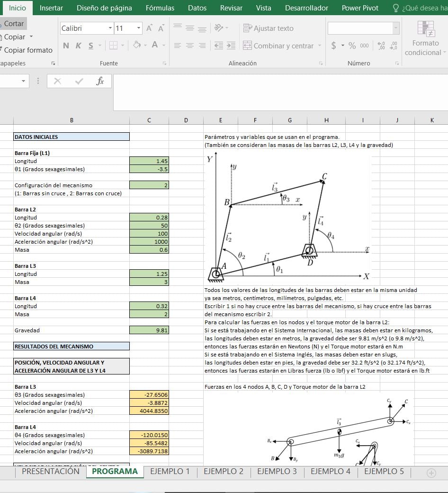The width and height of the screenshot is (448, 493).
Task: Open the Alineación dialog launcher
Action: click(x=321, y=64)
